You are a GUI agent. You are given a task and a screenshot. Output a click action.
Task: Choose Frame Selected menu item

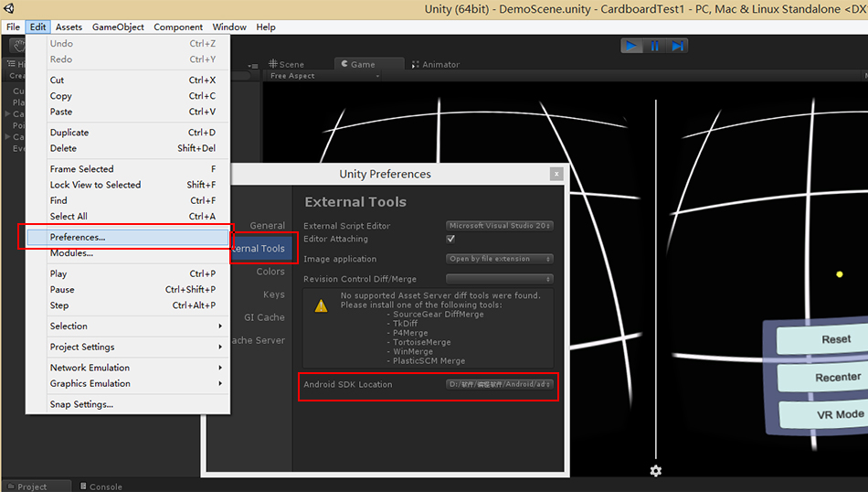pyautogui.click(x=128, y=169)
